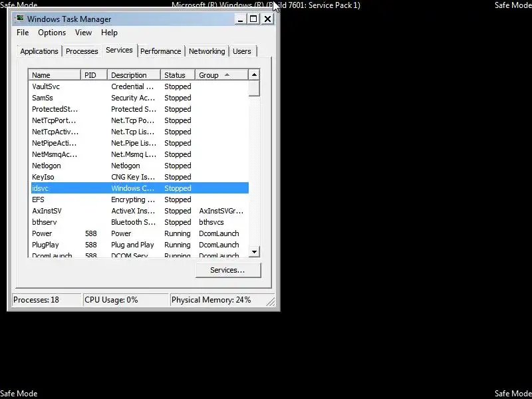Select the SamSs service row
The width and height of the screenshot is (532, 399).
pos(140,98)
